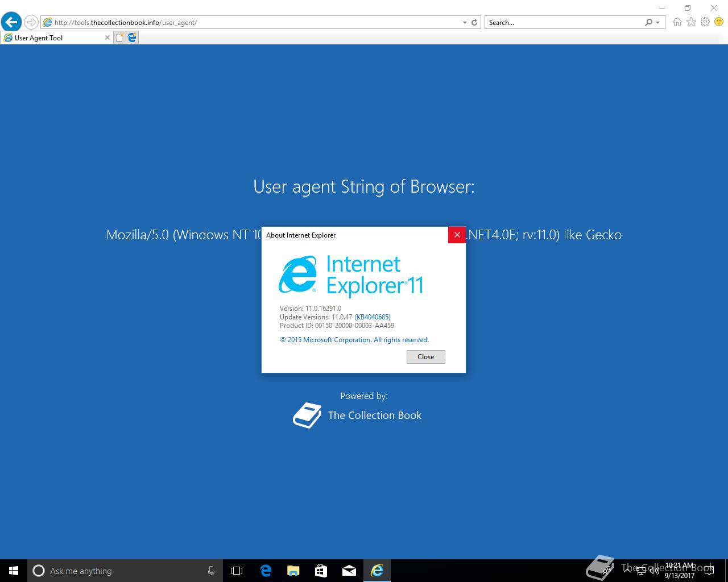Viewport: 728px width, 582px height.
Task: Open the KB4040685 update link
Action: [x=373, y=317]
